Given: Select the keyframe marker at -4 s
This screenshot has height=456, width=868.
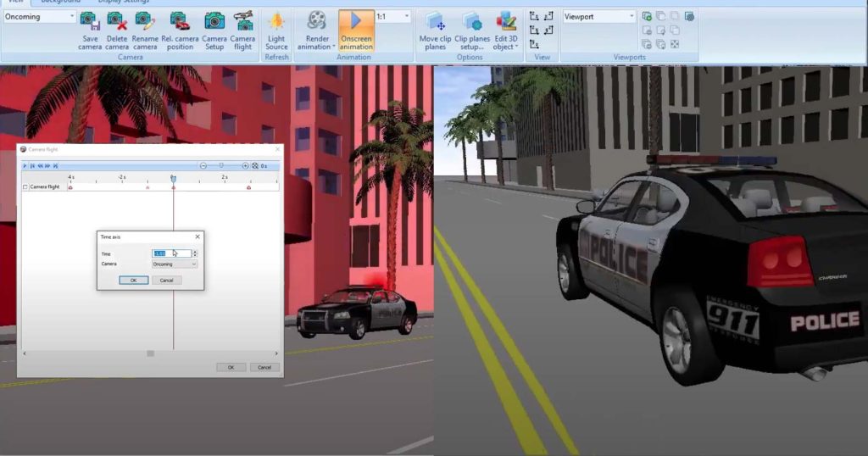Looking at the screenshot, I should 70,187.
